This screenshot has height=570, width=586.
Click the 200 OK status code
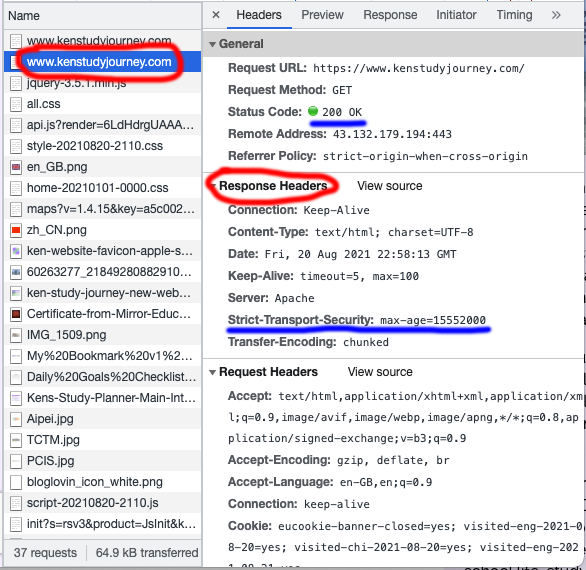tap(342, 112)
